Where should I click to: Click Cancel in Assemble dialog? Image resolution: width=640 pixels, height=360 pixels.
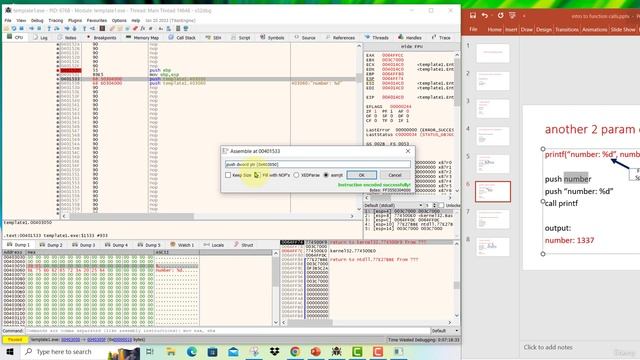(395, 175)
